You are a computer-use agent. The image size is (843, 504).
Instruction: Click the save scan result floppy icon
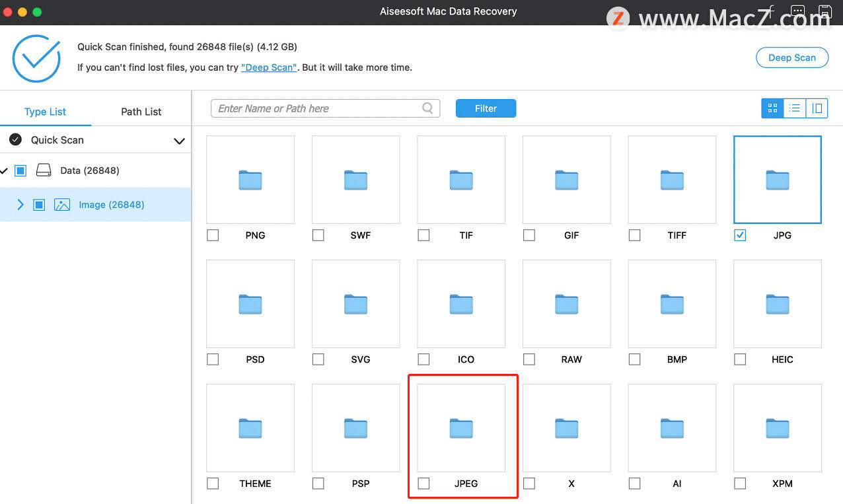[x=825, y=11]
